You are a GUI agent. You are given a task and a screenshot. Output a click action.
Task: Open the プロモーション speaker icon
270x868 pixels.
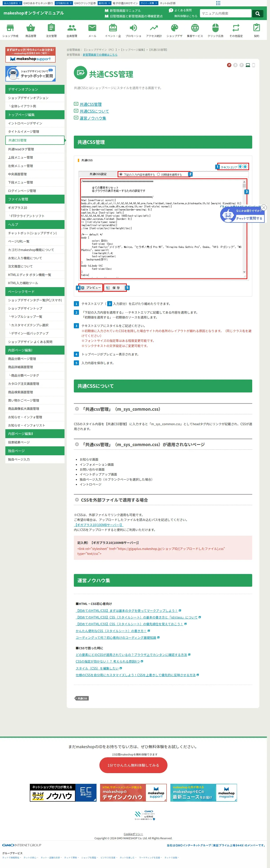[133, 28]
